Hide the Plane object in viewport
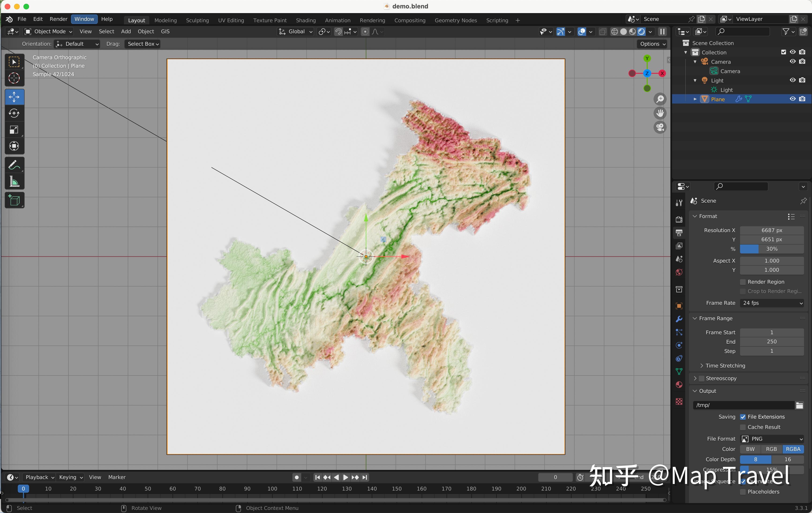Screen dimensions: 812x513 pyautogui.click(x=793, y=99)
